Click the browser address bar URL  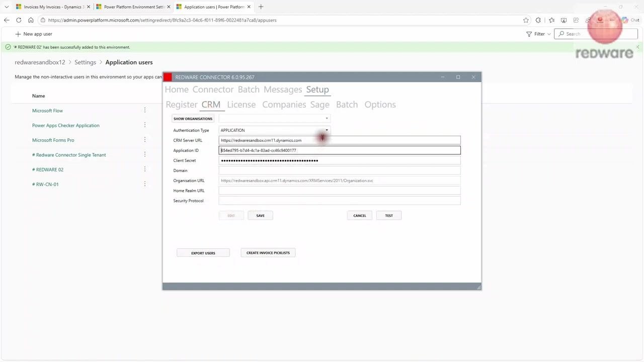click(162, 20)
